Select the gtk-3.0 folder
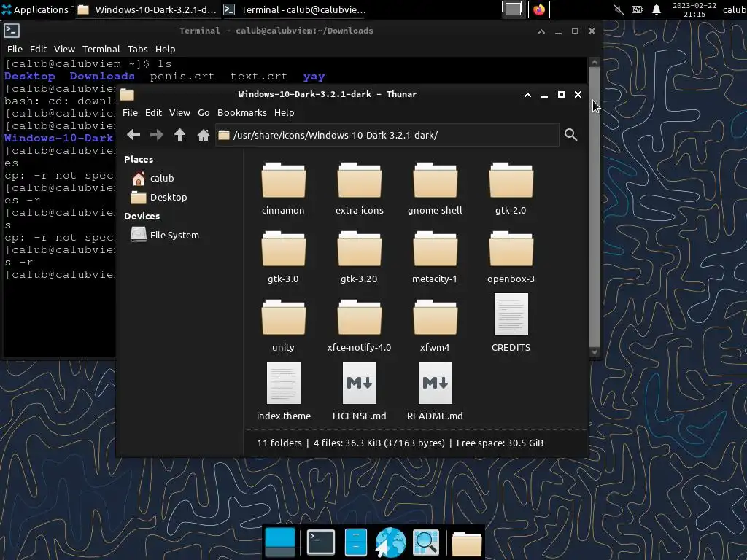This screenshot has height=560, width=747. coord(284,257)
